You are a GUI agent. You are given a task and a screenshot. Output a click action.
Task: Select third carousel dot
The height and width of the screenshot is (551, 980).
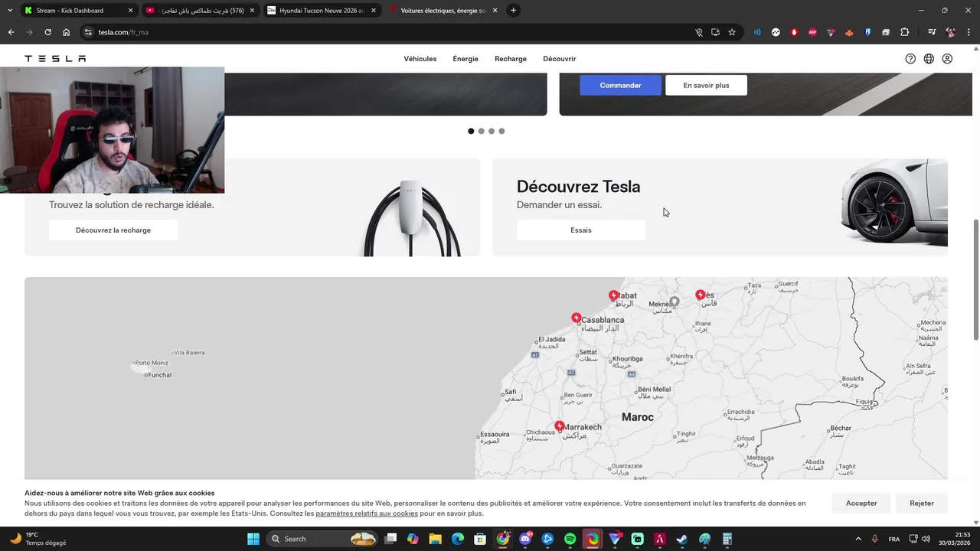492,131
